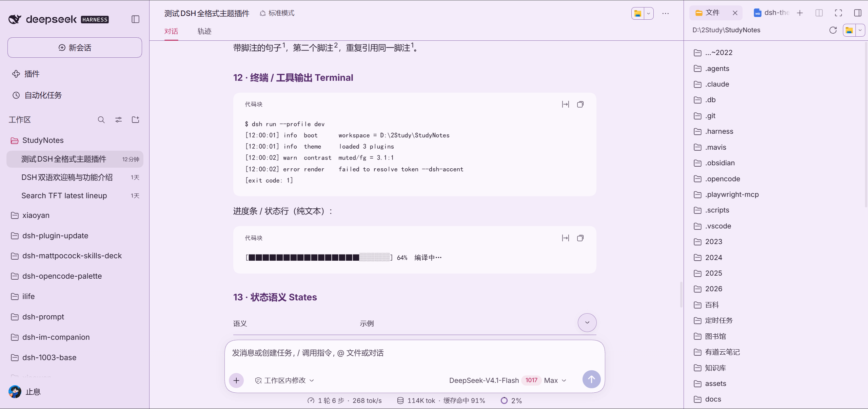Add an attachment with plus button
The image size is (868, 409).
[236, 380]
